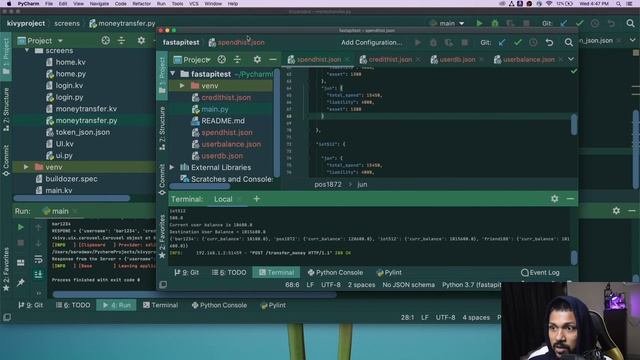Open Navigate menu in macOS menu bar
The width and height of the screenshot is (640, 360).
point(99,4)
